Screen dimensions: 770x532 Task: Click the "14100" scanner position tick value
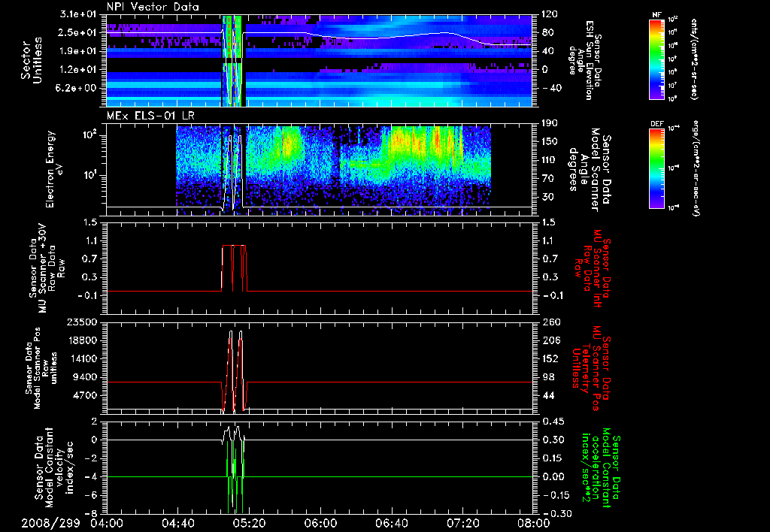pos(83,358)
